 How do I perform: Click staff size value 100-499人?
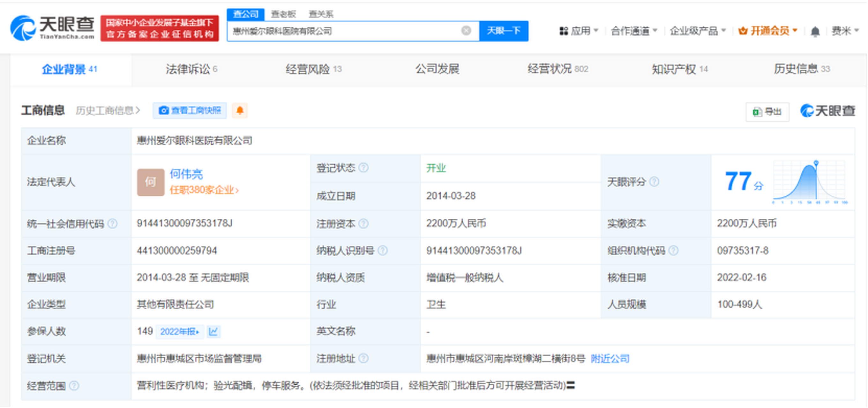click(x=740, y=304)
